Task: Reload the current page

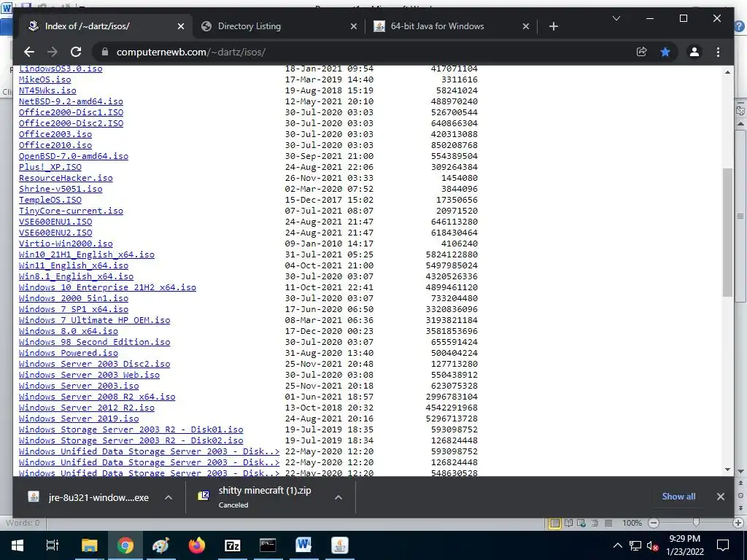Action: click(76, 52)
